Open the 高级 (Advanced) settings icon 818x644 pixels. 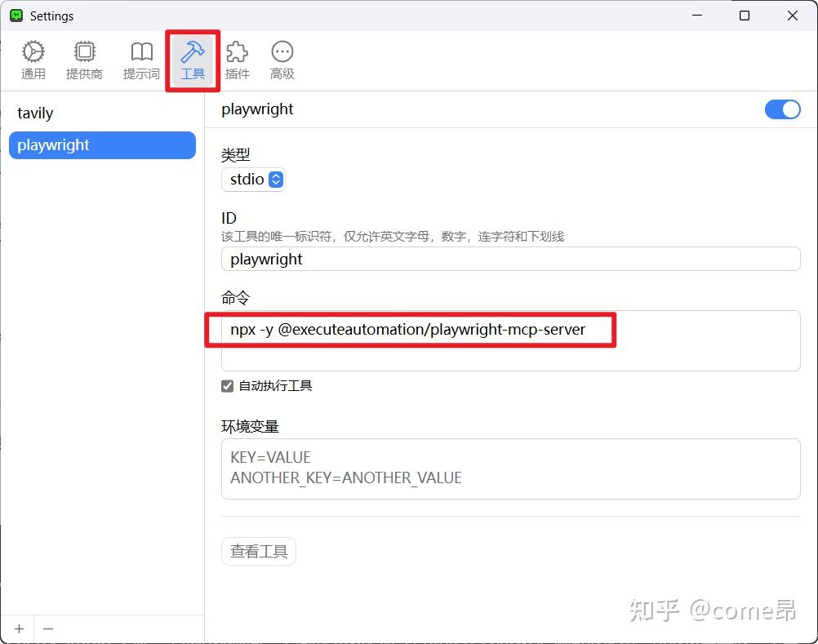tap(282, 57)
